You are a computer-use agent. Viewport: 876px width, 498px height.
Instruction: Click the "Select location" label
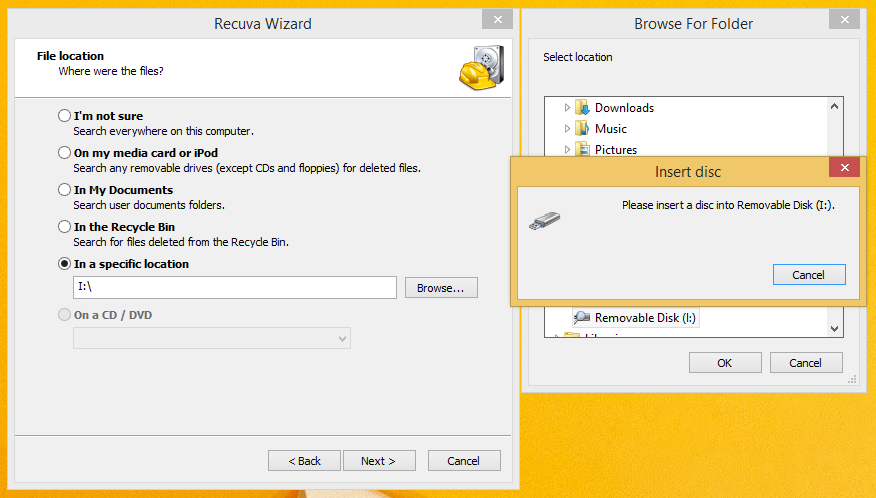pyautogui.click(x=578, y=57)
